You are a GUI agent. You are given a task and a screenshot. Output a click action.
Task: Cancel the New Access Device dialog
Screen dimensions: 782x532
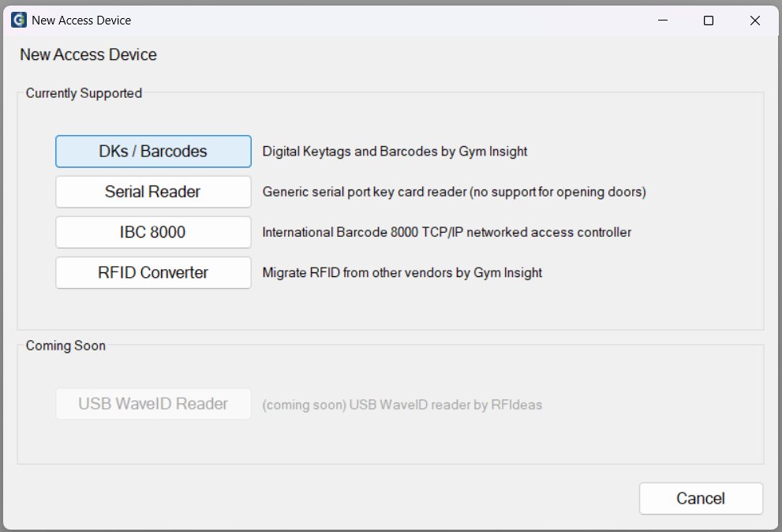point(701,498)
